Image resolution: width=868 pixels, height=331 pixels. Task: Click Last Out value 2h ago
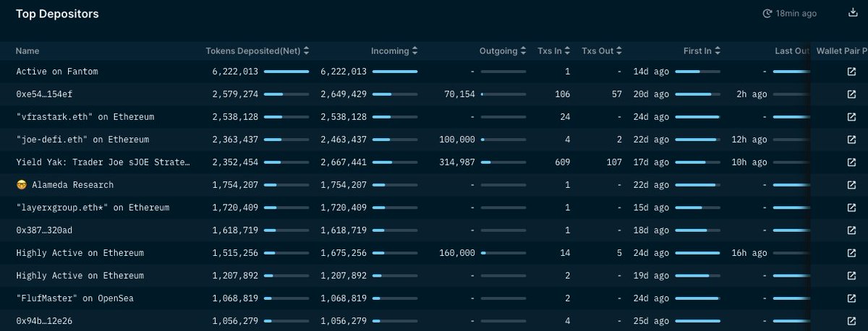[752, 94]
